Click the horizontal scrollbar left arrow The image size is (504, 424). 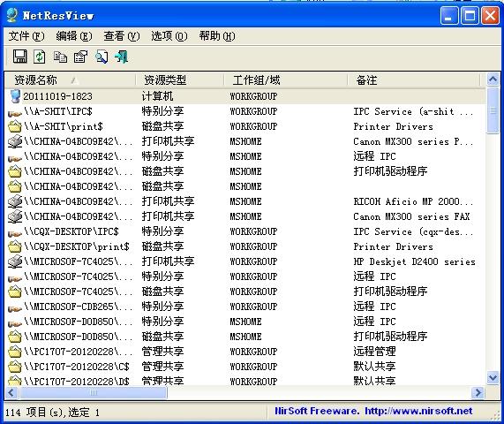pyautogui.click(x=11, y=392)
